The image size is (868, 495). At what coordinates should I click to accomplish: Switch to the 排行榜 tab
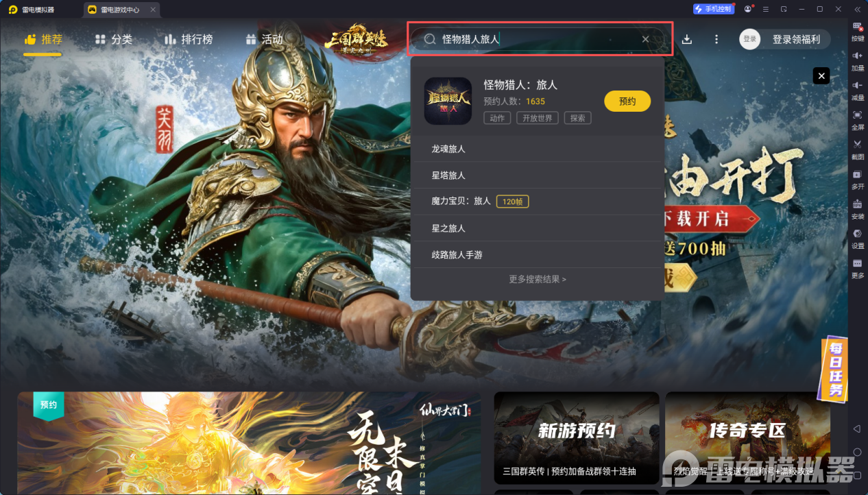click(189, 40)
